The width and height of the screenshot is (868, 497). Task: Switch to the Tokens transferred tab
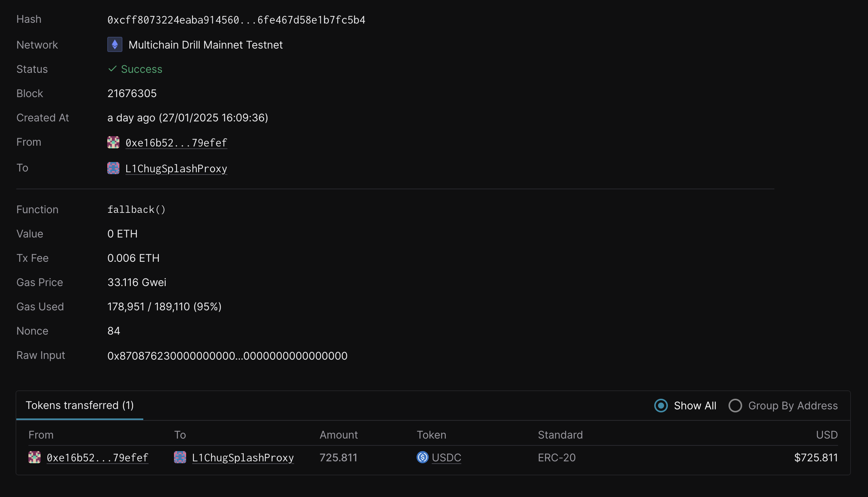tap(80, 405)
